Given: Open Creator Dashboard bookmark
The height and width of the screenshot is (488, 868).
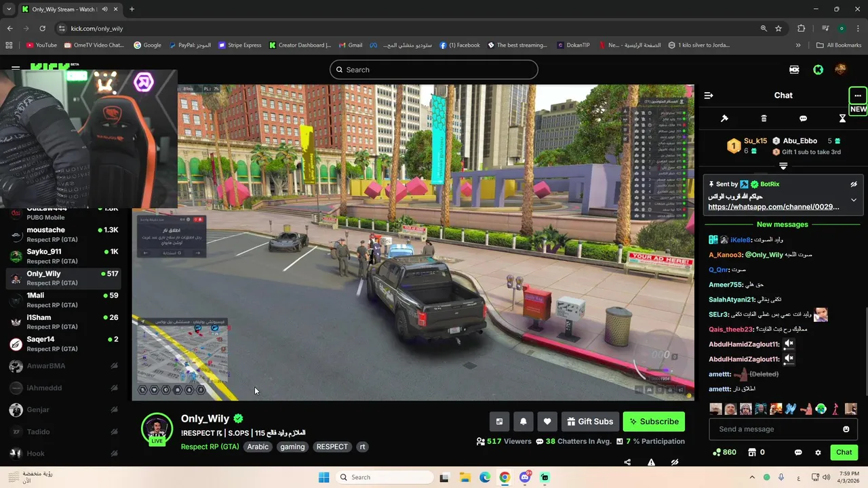Looking at the screenshot, I should click(300, 45).
